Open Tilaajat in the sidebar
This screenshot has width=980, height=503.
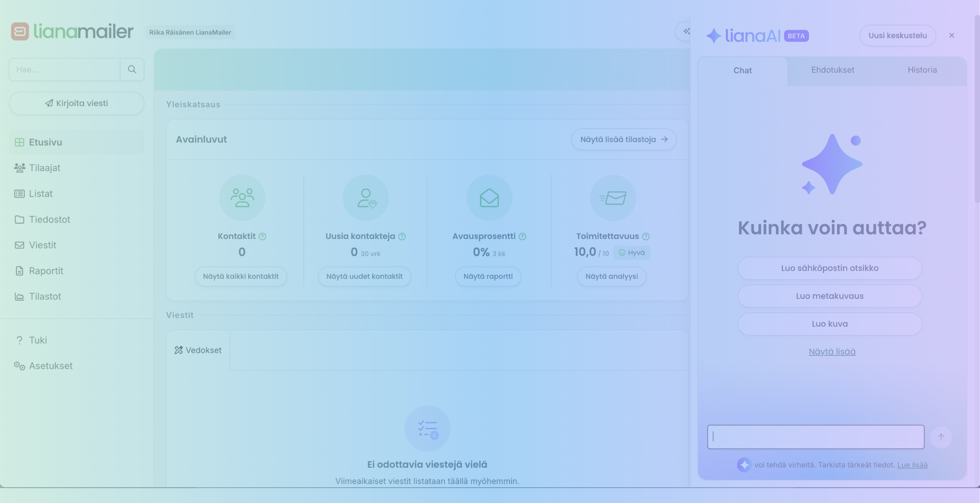44,168
